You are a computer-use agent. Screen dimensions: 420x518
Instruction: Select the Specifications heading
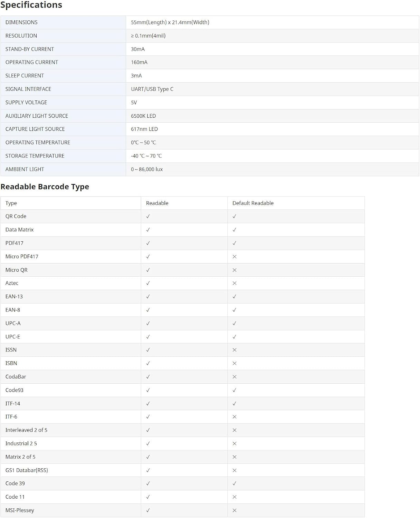pyautogui.click(x=31, y=5)
